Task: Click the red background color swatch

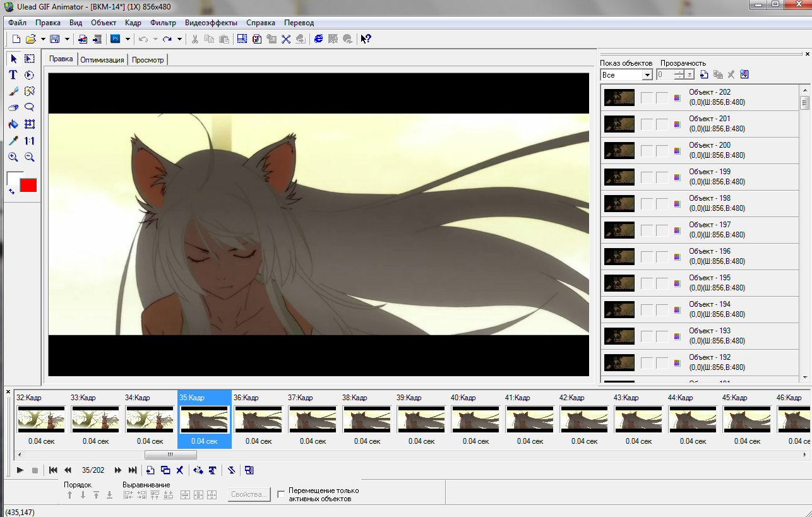Action: pos(28,185)
